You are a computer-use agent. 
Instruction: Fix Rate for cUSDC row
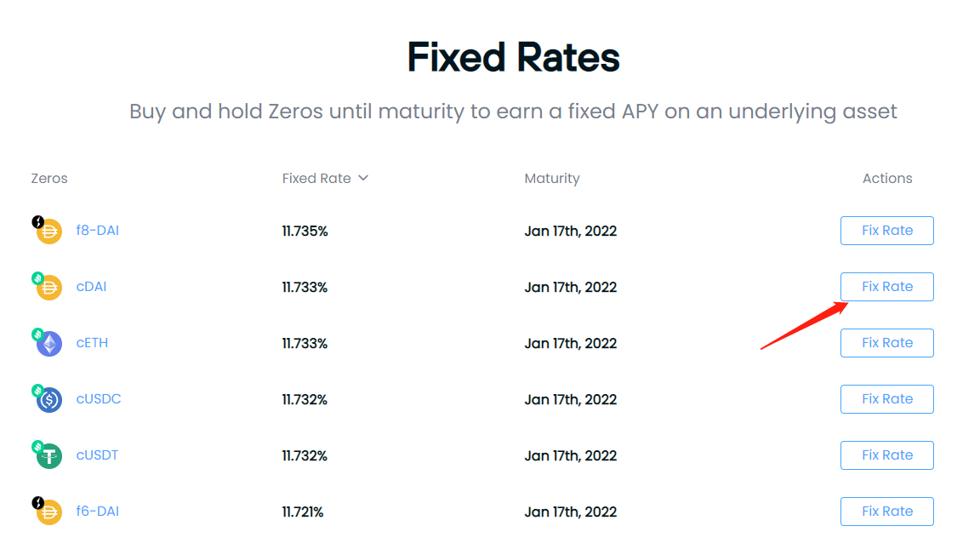point(887,399)
